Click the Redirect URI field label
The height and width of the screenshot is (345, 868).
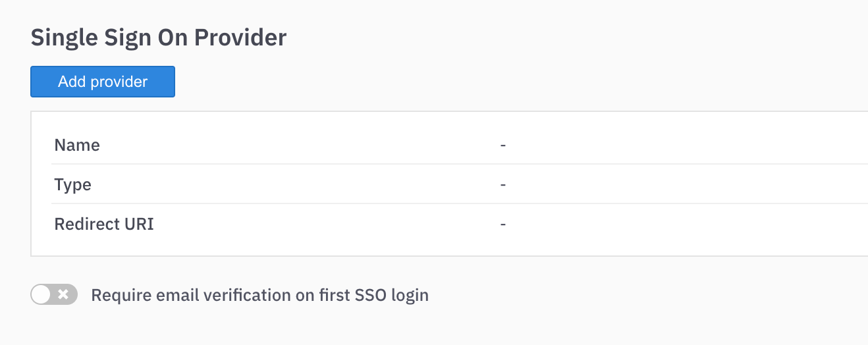[104, 224]
